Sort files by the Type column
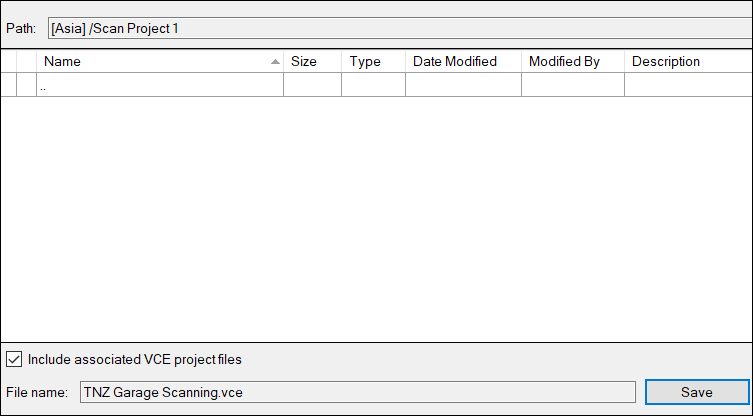This screenshot has width=753, height=416. point(373,61)
